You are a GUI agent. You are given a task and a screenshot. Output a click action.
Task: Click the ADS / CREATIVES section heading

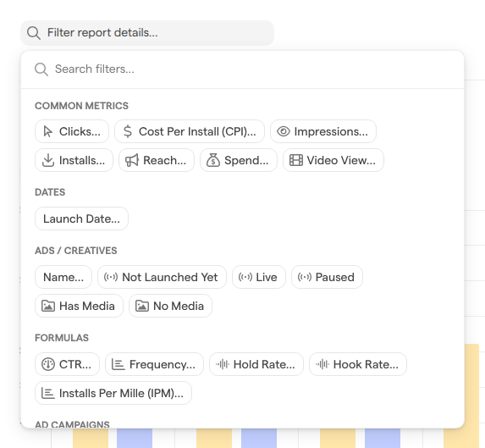click(x=76, y=251)
